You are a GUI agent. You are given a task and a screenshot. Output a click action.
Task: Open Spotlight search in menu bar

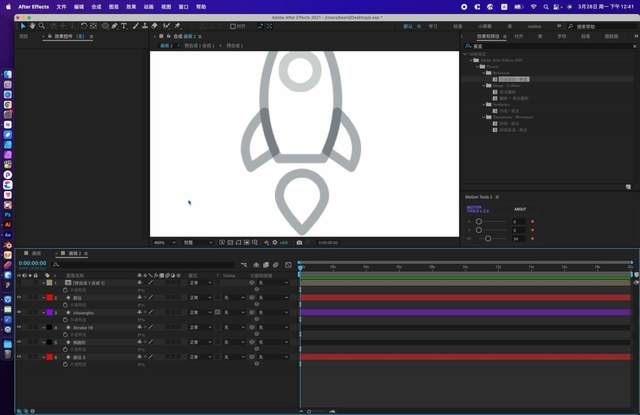546,7
